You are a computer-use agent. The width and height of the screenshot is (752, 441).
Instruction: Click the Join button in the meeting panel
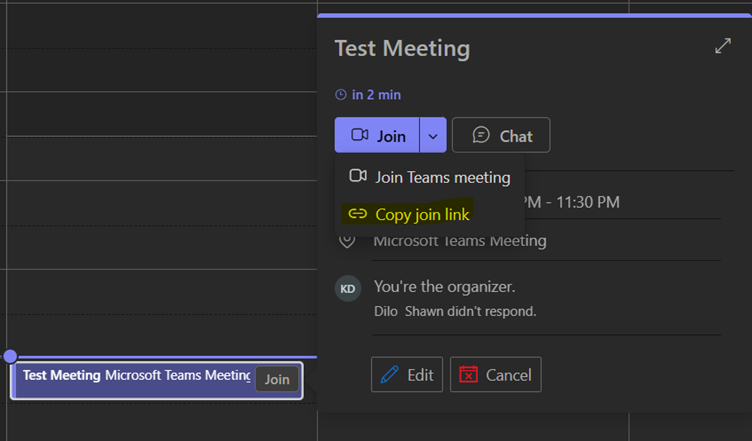[x=377, y=135]
